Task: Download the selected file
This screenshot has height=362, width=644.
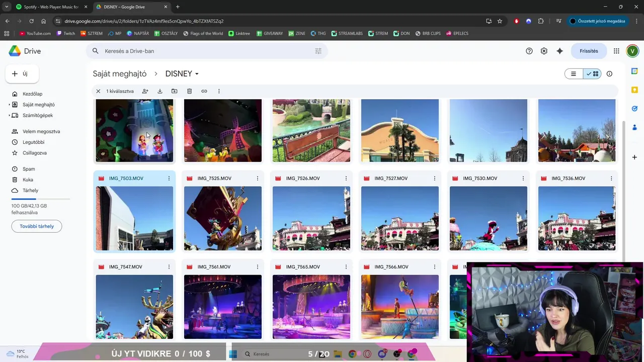Action: tap(159, 91)
